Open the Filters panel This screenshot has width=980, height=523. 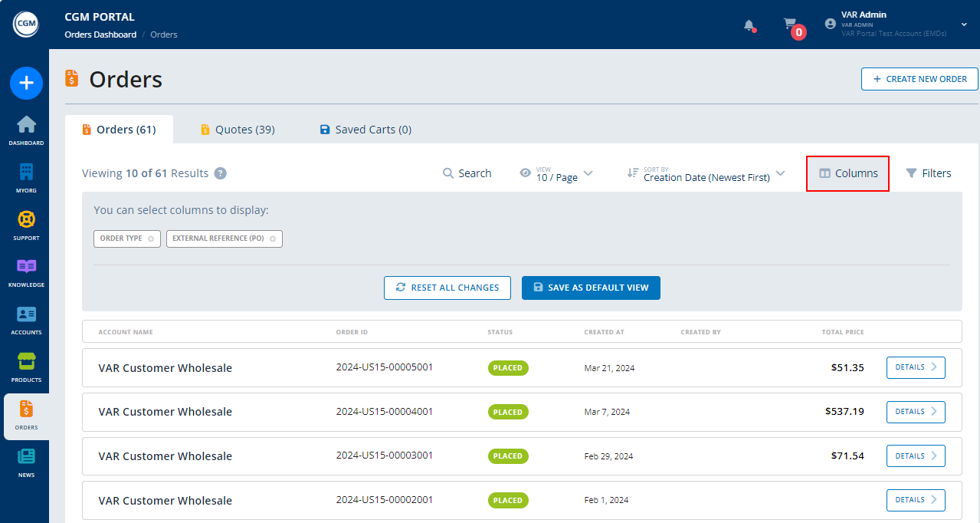(x=929, y=173)
